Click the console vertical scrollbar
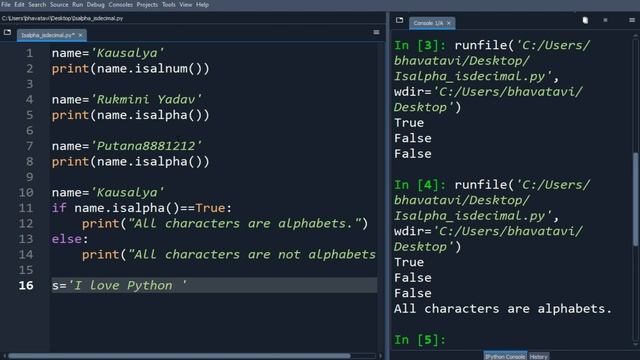The image size is (640, 360). [x=636, y=199]
